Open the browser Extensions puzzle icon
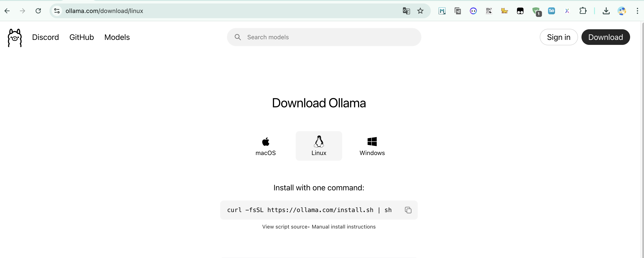Screen dimensions: 644x258 click(583, 11)
